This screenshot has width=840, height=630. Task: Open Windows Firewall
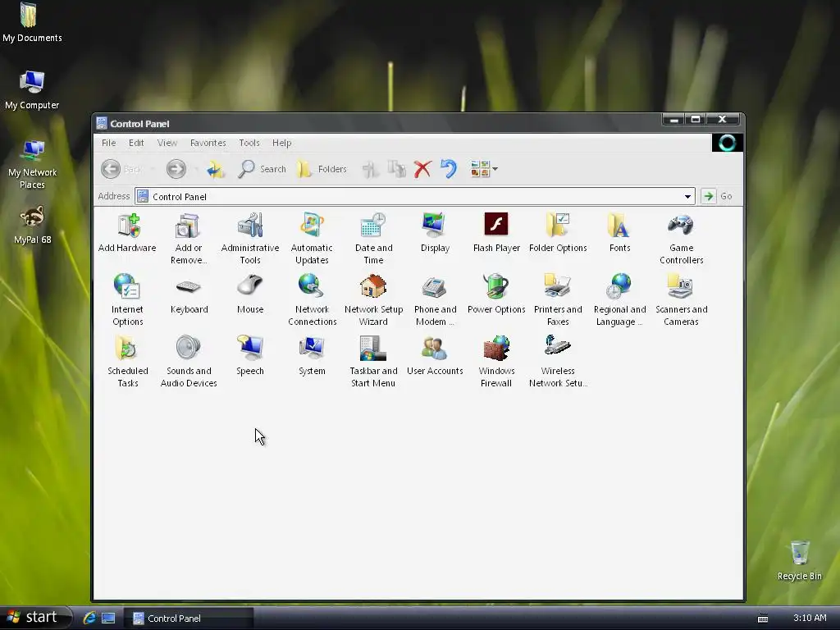pyautogui.click(x=496, y=362)
